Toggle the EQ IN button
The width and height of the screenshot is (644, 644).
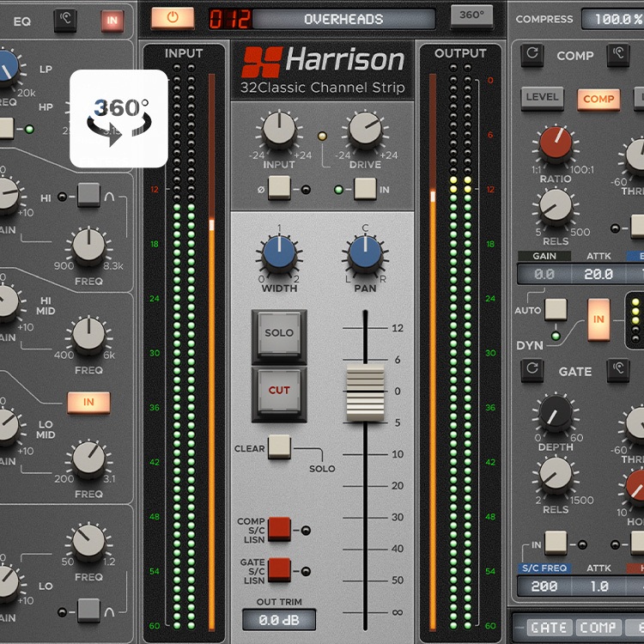[x=112, y=21]
